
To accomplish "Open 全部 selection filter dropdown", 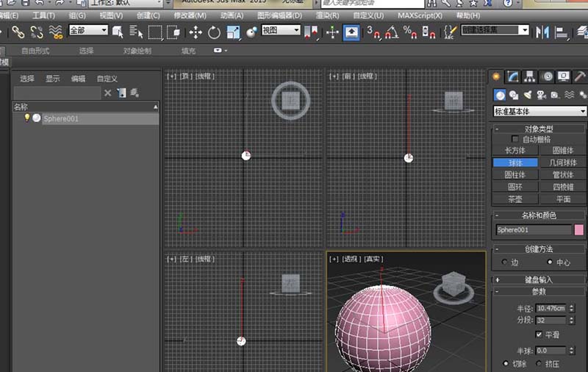I will click(88, 30).
